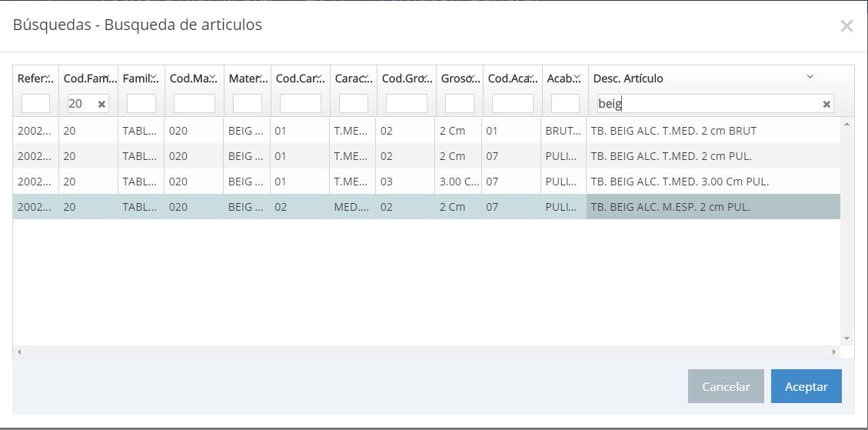The height and width of the screenshot is (430, 868).
Task: Open the Acab column header menu
Action: (x=578, y=76)
